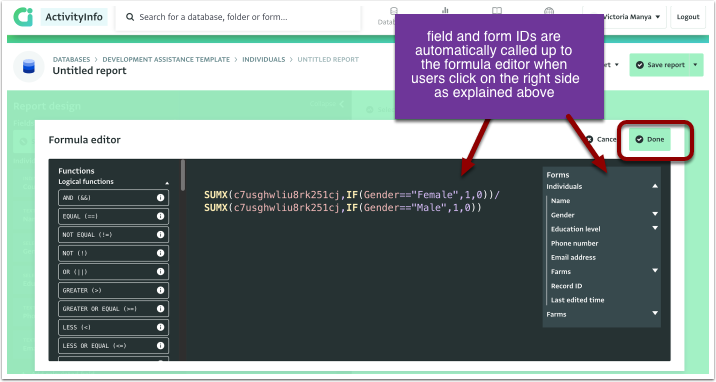Insert the AND (&&) function
The height and width of the screenshot is (382, 716).
pos(113,198)
